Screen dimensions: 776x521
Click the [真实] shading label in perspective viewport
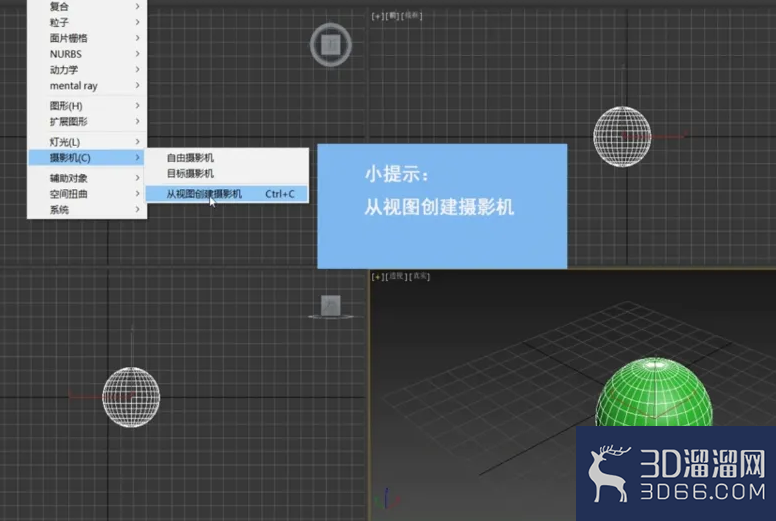420,277
